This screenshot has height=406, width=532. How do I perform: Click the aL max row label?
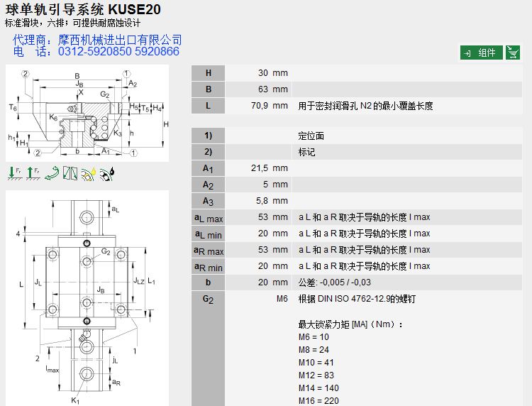click(208, 217)
